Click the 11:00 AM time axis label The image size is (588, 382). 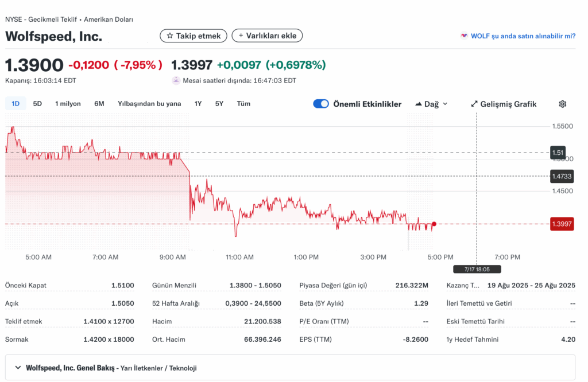point(239,258)
